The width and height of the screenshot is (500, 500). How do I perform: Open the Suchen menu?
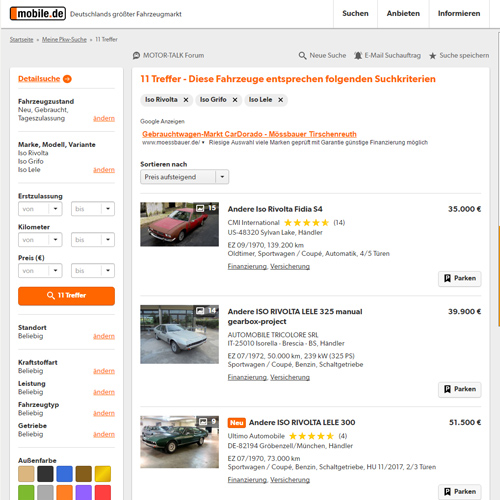click(x=355, y=14)
